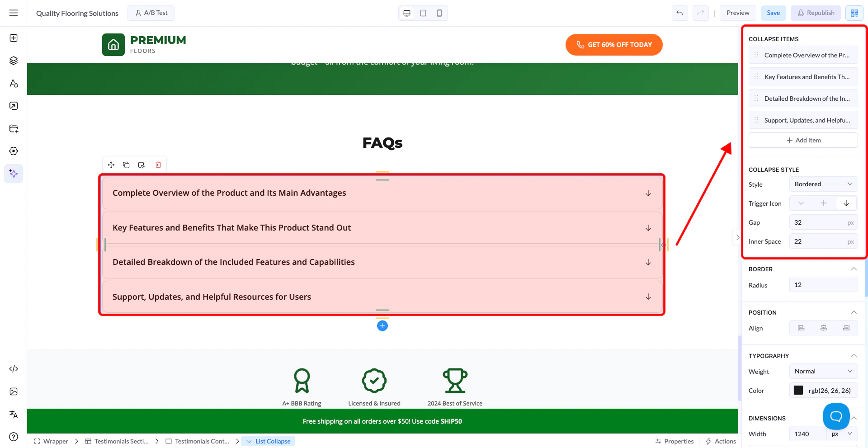Open the QR code icon button
Image resolution: width=868 pixels, height=448 pixels.
point(854,13)
